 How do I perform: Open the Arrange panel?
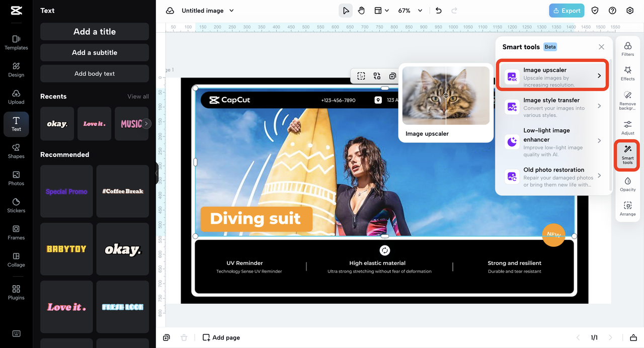pos(627,209)
